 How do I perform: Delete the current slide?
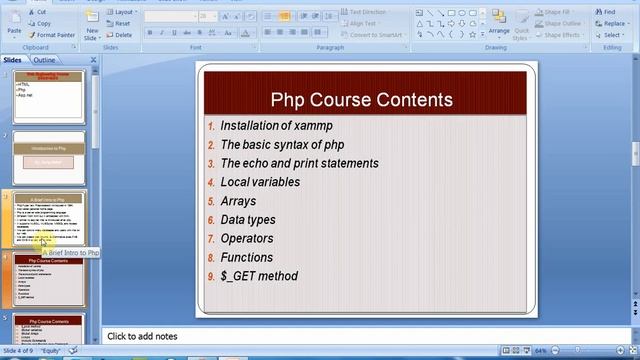click(x=119, y=35)
